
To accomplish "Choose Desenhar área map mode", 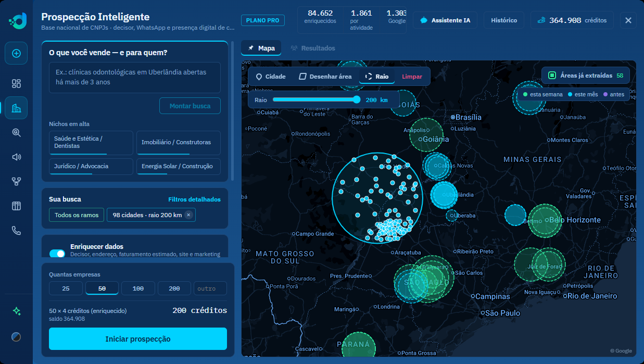I will click(x=325, y=77).
